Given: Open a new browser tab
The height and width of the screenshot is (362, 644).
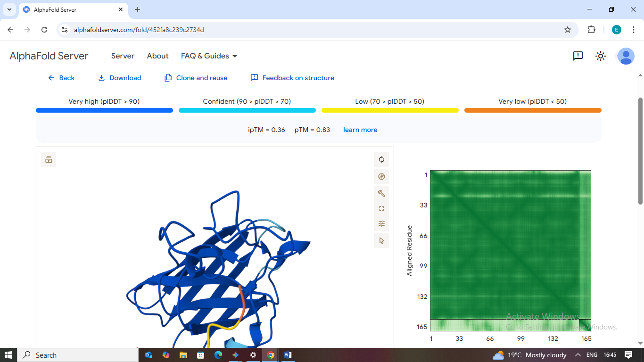Looking at the screenshot, I should [138, 9].
